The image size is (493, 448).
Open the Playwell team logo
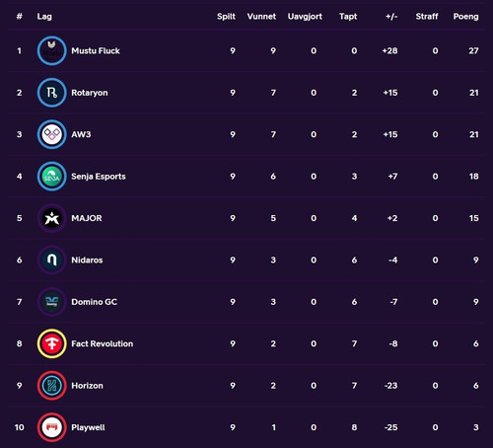click(51, 427)
